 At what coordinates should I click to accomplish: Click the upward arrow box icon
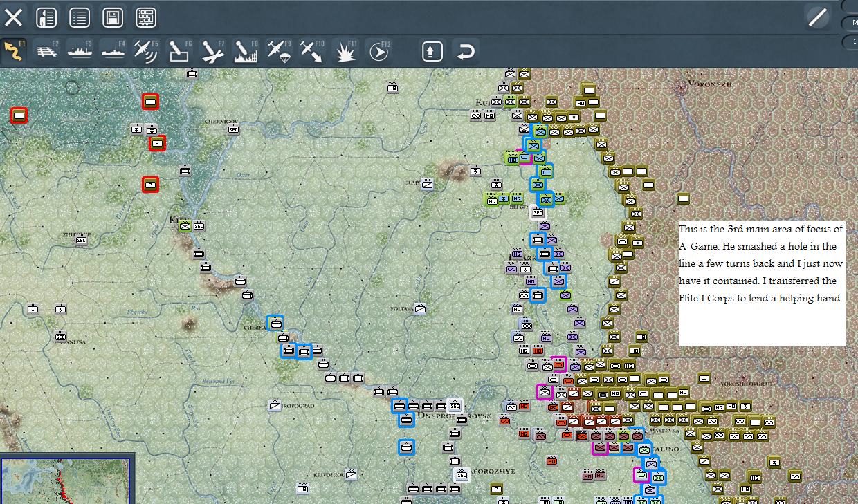click(432, 51)
